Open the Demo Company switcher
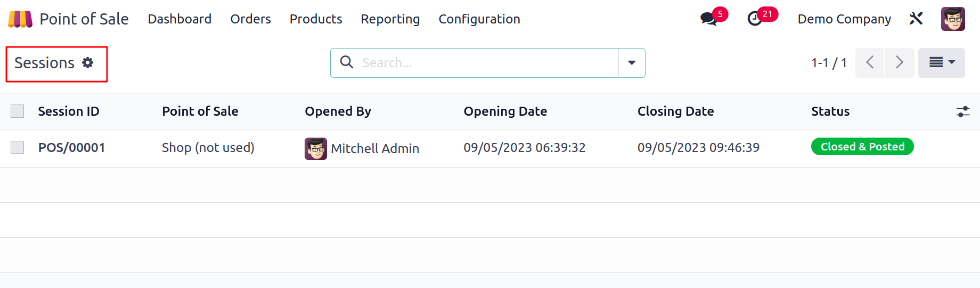The width and height of the screenshot is (980, 288). coord(844,19)
